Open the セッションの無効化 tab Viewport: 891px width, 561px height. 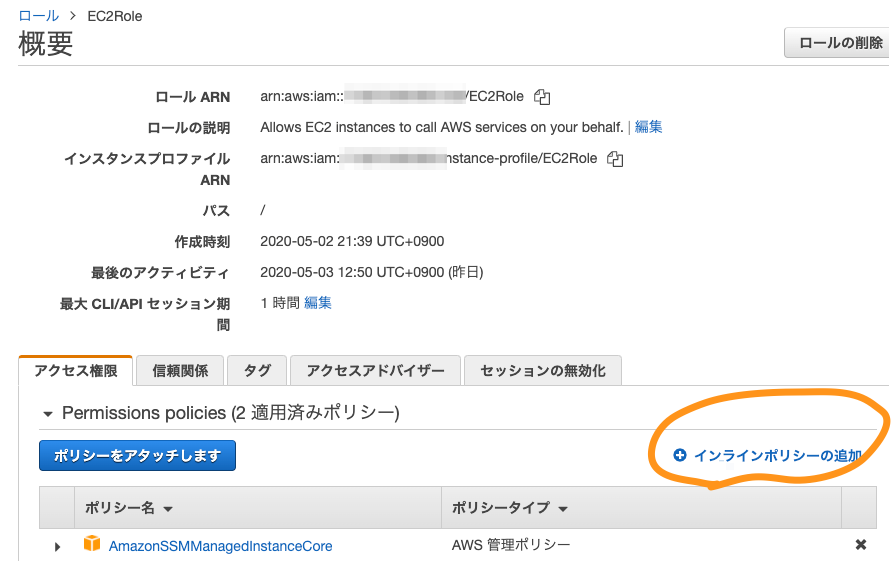(543, 371)
